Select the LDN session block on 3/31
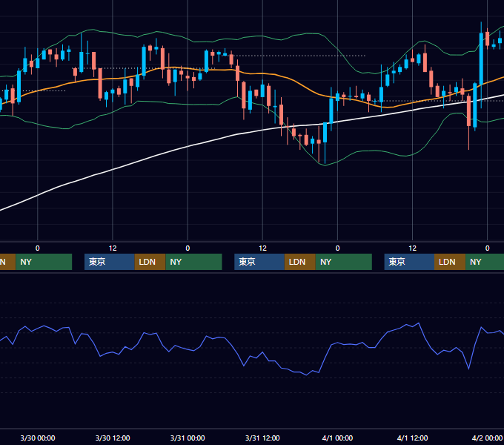Screen dimensions: 504x445 300,262
